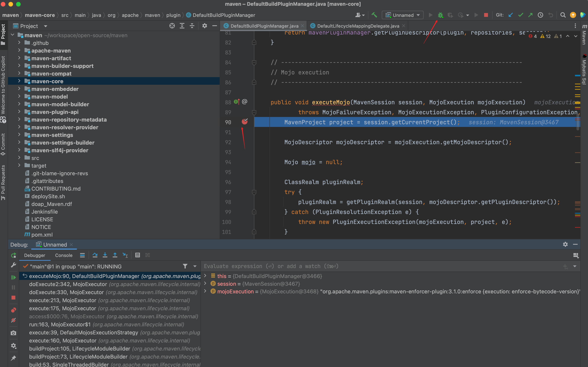Step over in debugger toolbar

95,255
